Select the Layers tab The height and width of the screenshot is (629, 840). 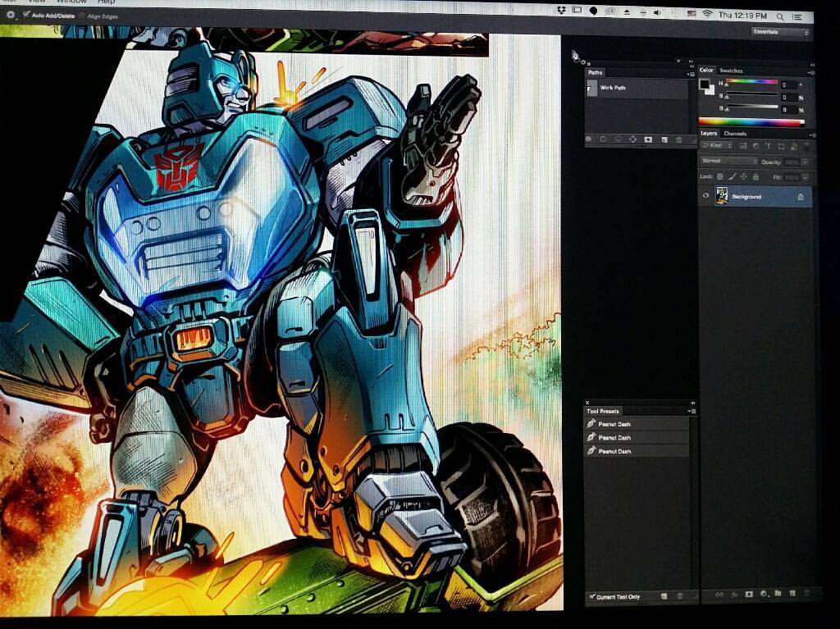click(x=709, y=134)
